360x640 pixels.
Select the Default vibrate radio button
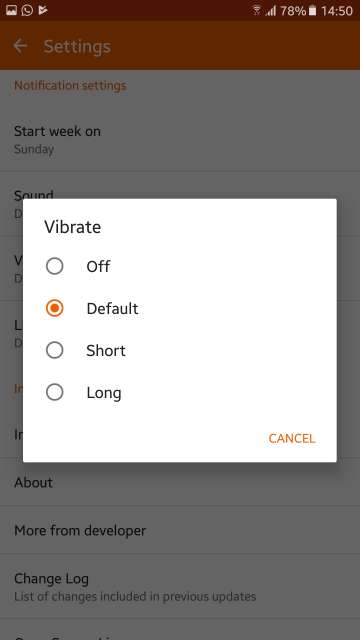(55, 308)
